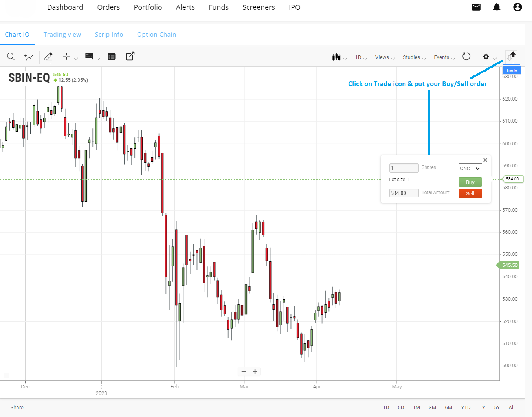The width and height of the screenshot is (532, 417).
Task: Open the mail inbox icon
Action: [476, 7]
